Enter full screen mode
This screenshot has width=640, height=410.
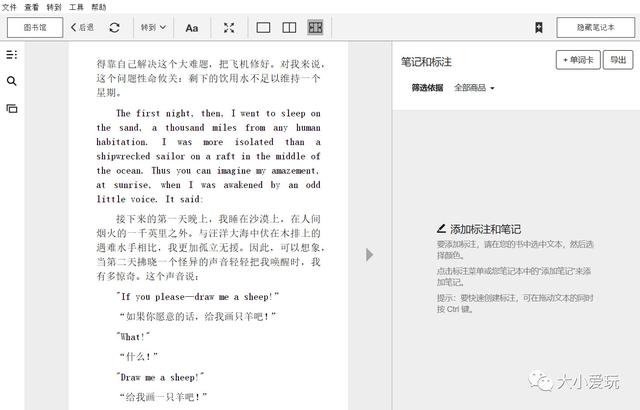[x=229, y=28]
